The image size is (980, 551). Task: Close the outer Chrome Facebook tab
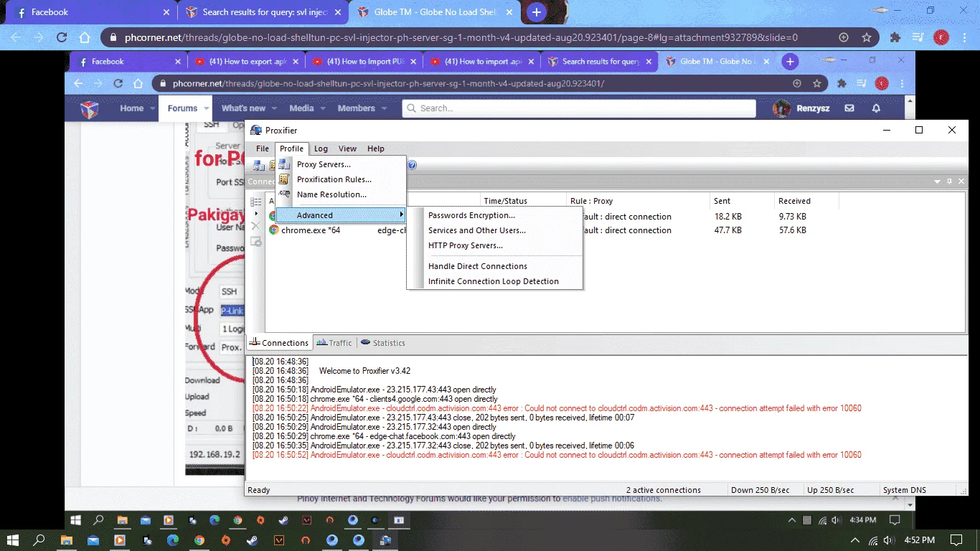[166, 12]
